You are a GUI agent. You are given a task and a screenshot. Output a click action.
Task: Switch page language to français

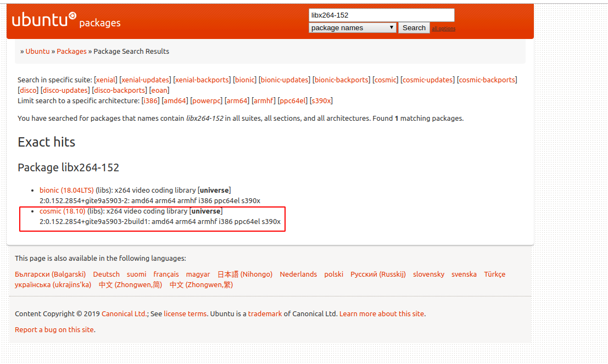[x=166, y=275]
